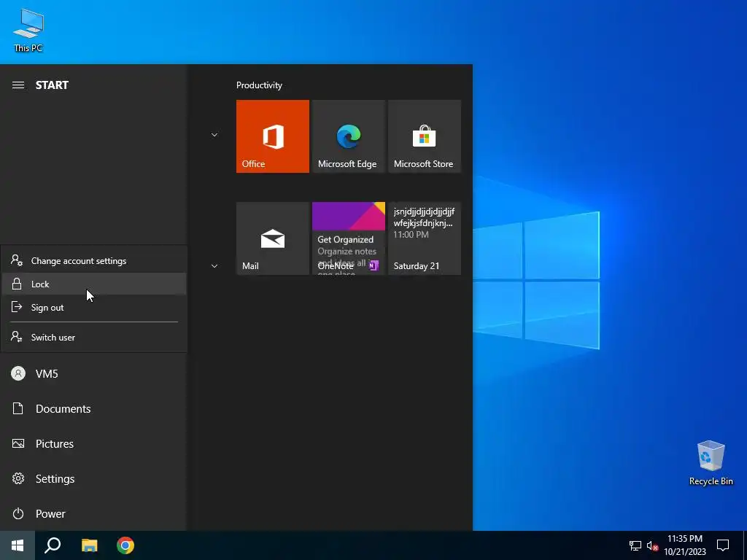This screenshot has width=747, height=560.
Task: Open taskbar Search magnifier
Action: [x=53, y=545]
